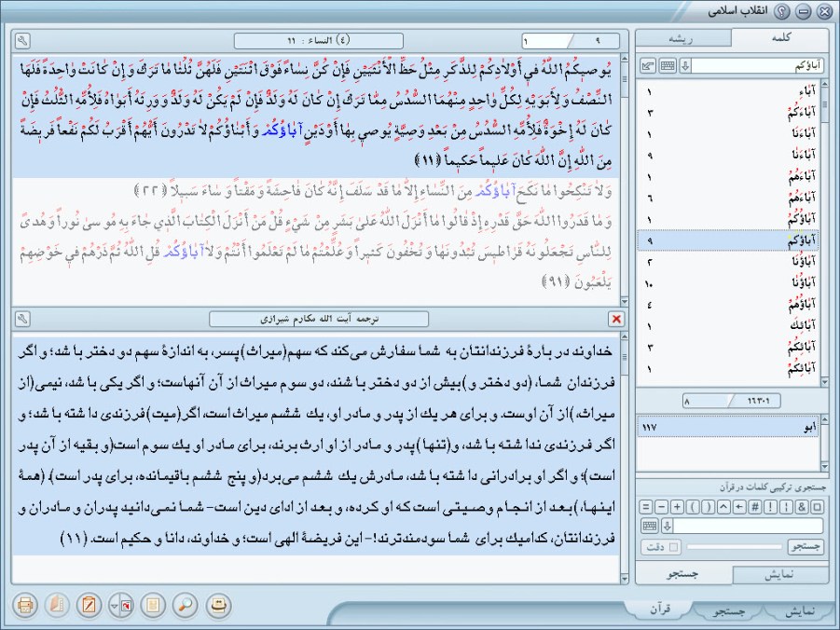The width and height of the screenshot is (840, 630).
Task: Click the help question-mark button in title bar
Action: pyautogui.click(x=783, y=11)
